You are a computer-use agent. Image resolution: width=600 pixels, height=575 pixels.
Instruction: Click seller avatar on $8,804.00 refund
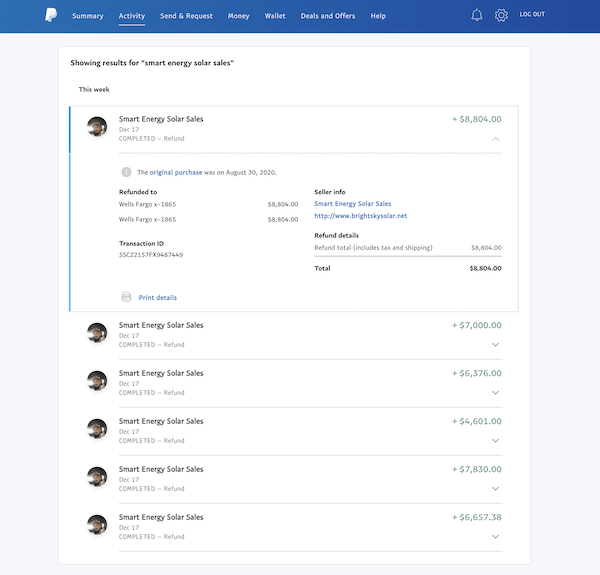pos(97,127)
